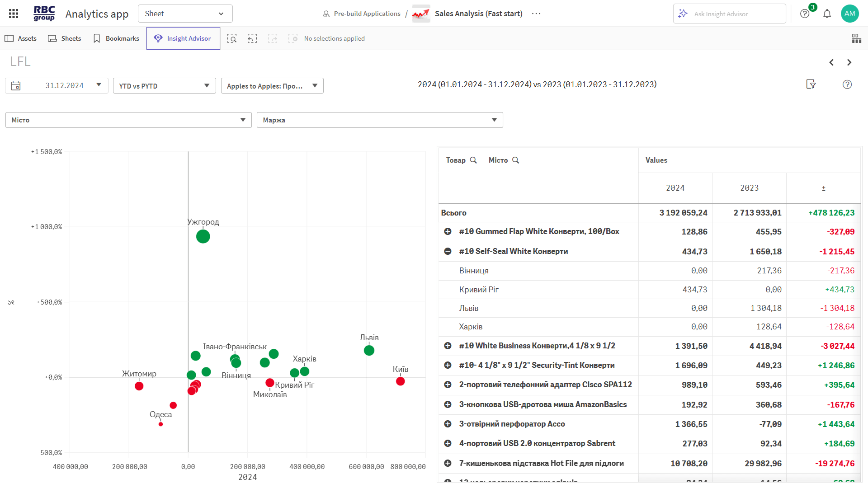Open the YTD vs PYTD dropdown

(x=164, y=86)
